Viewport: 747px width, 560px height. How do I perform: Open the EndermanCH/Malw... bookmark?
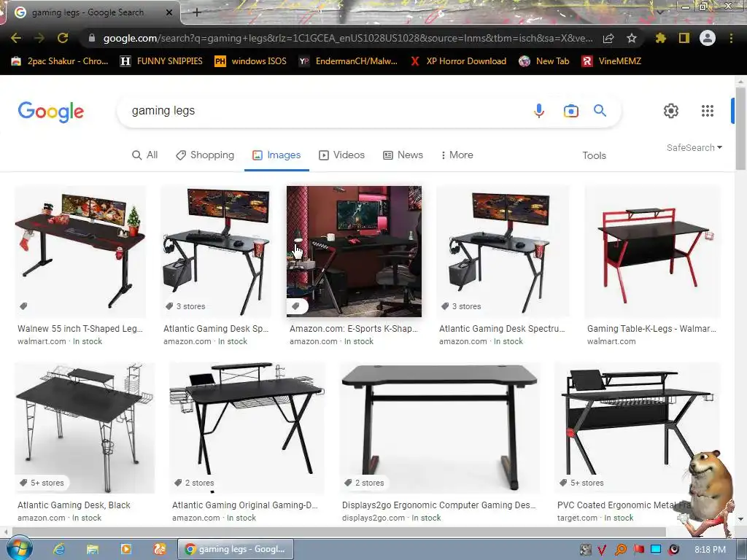tap(348, 61)
